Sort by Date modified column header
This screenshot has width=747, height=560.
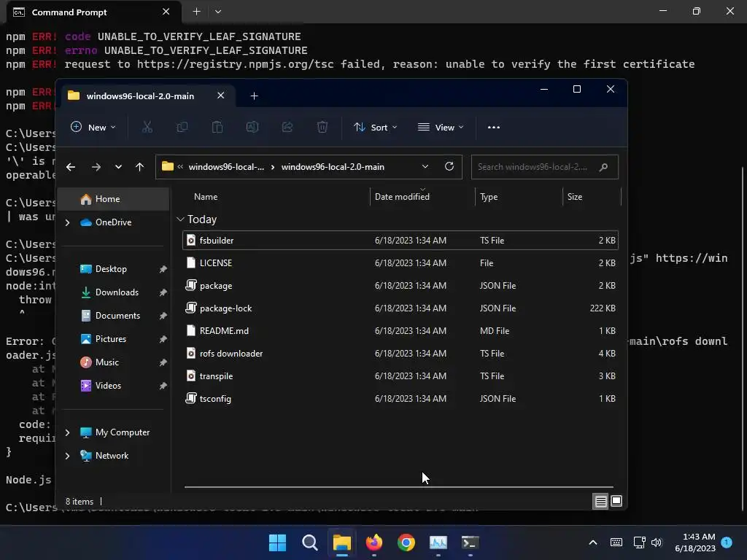click(x=402, y=197)
